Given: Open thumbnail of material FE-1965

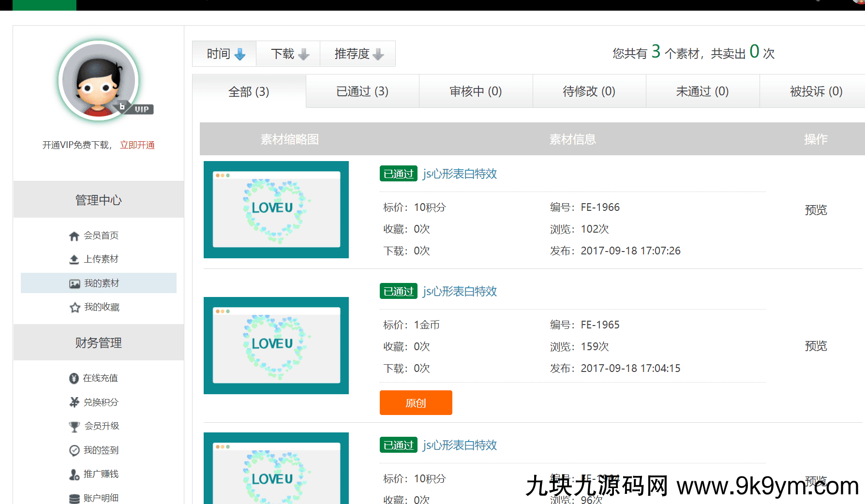Looking at the screenshot, I should (276, 345).
